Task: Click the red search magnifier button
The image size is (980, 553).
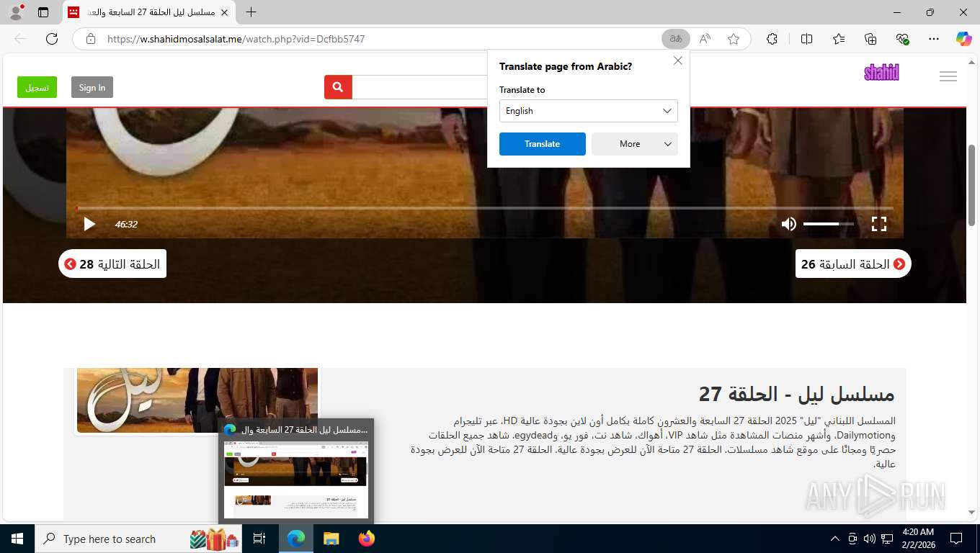Action: pyautogui.click(x=338, y=87)
